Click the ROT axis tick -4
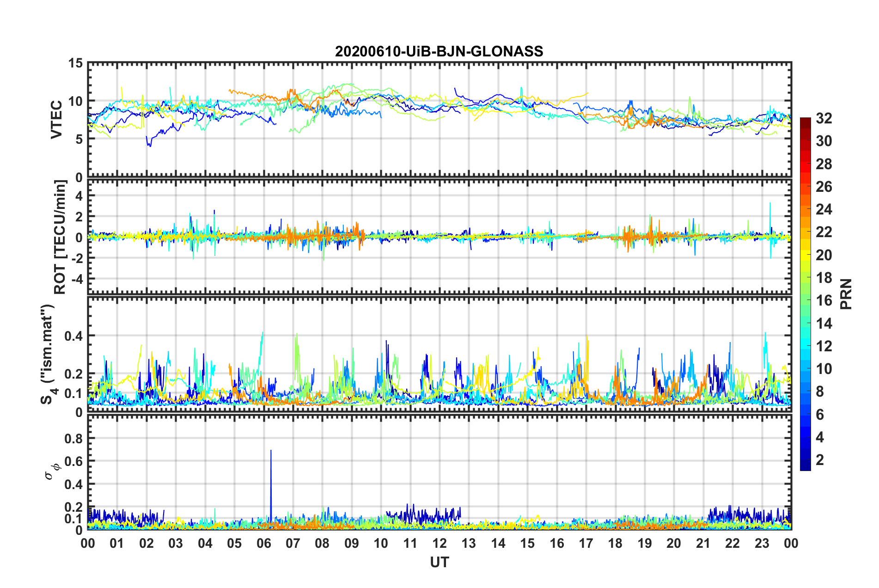This screenshot has width=879, height=588. tap(77, 279)
